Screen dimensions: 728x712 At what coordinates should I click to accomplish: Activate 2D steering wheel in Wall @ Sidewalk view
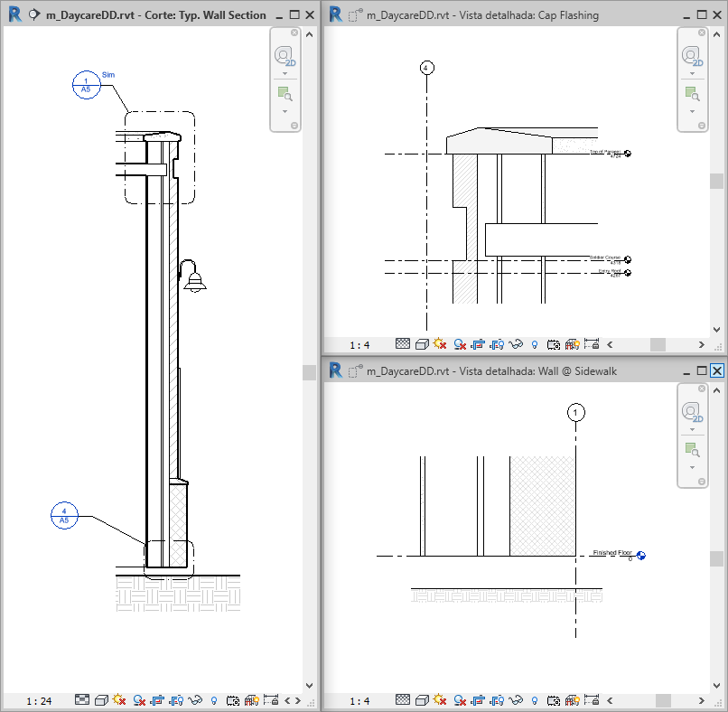coord(692,412)
